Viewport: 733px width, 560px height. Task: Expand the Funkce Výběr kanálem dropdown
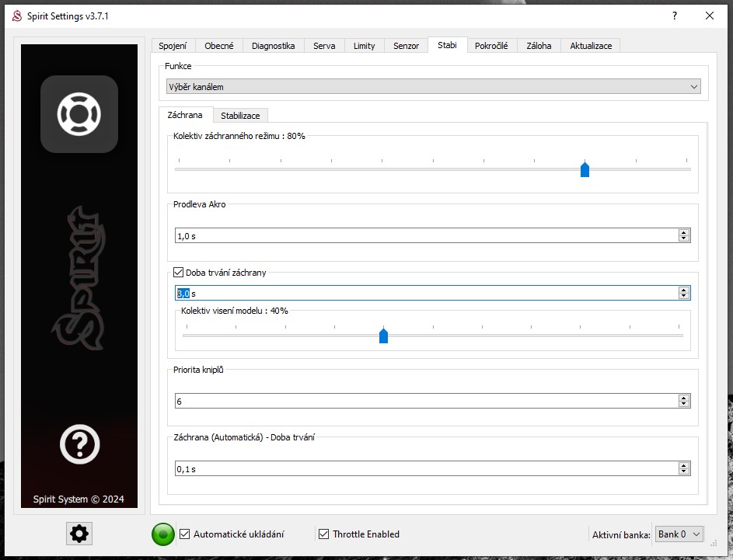[434, 87]
